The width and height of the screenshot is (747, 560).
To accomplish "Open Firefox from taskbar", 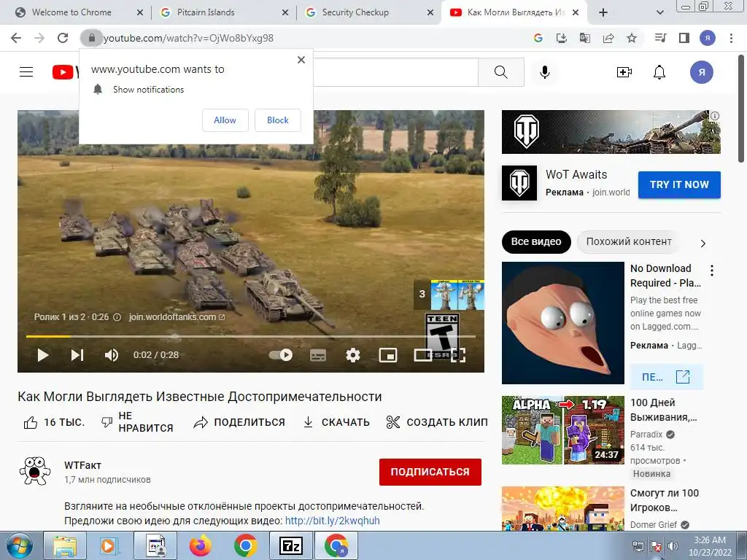I will 201,546.
